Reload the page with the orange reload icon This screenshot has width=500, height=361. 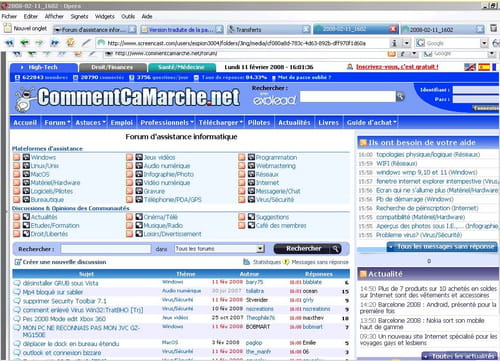pyautogui.click(x=70, y=43)
